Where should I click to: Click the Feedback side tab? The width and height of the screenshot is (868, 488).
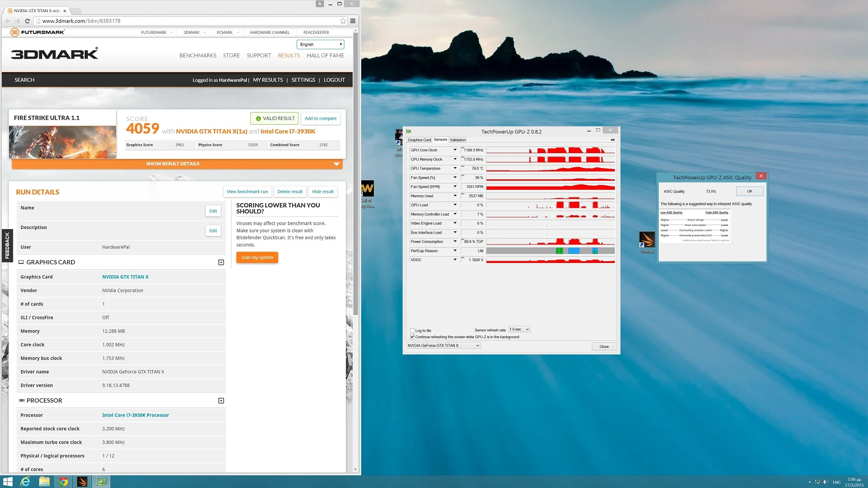7,245
